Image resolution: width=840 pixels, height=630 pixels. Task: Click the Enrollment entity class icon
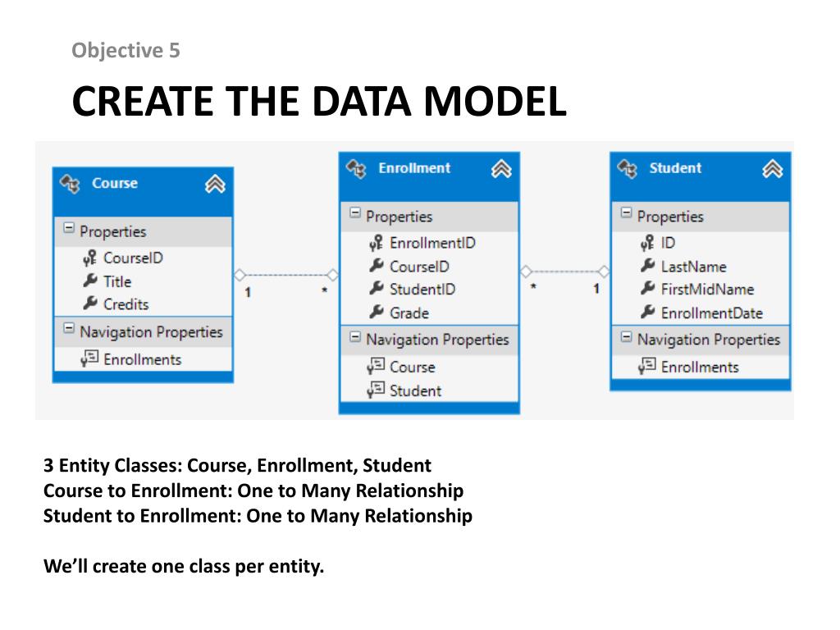pos(357,169)
